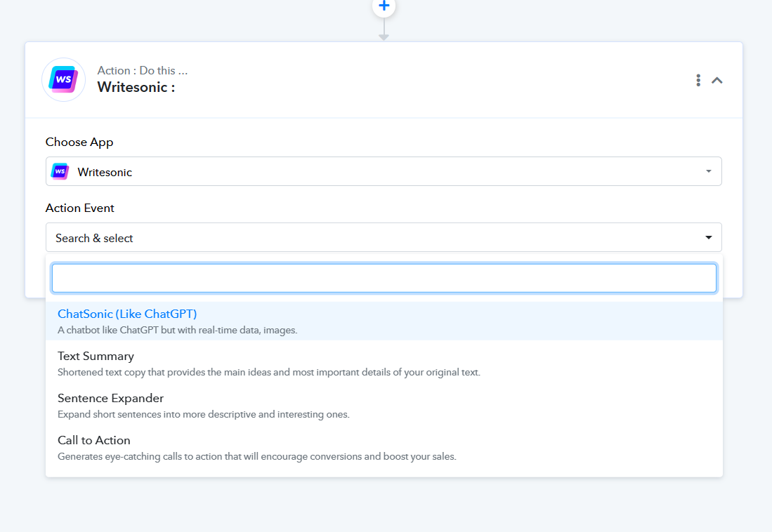Viewport: 772px width, 532px height.
Task: Pick the Sentence Expander action
Action: [384, 406]
